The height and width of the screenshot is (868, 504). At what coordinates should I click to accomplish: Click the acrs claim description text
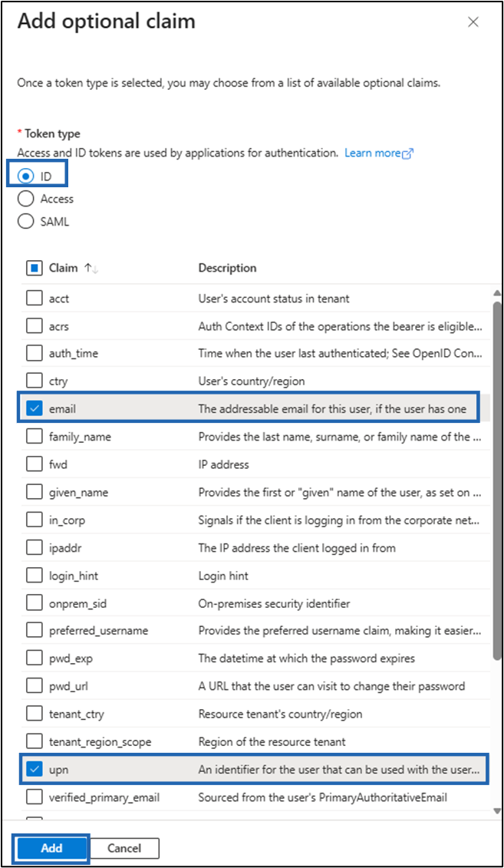(x=341, y=326)
